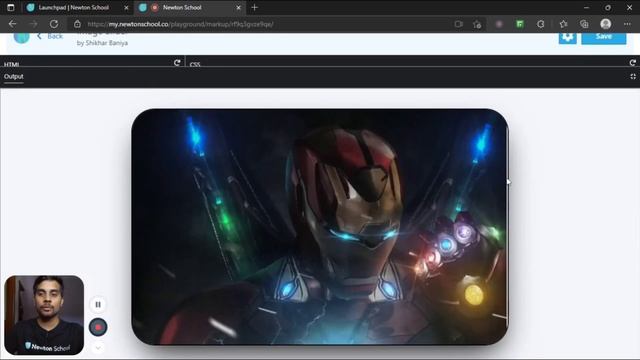Image resolution: width=640 pixels, height=360 pixels.
Task: Reload the current page
Action: click(54, 24)
